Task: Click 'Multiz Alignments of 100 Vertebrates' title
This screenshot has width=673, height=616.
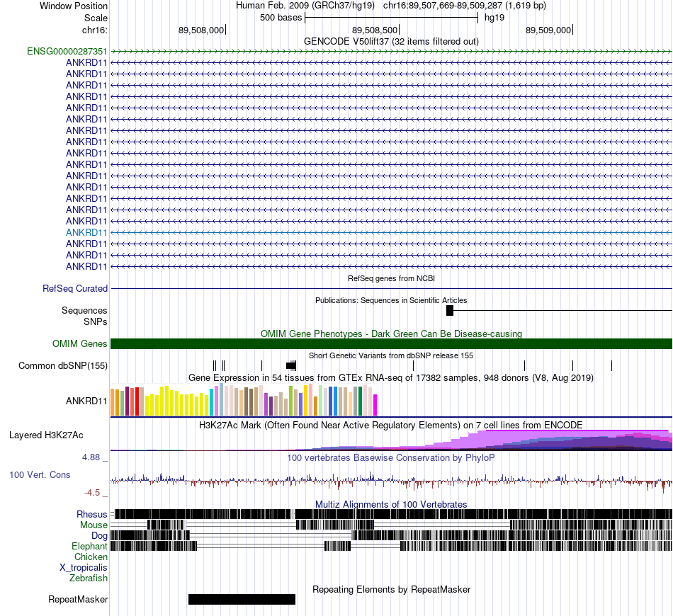Action: click(392, 504)
